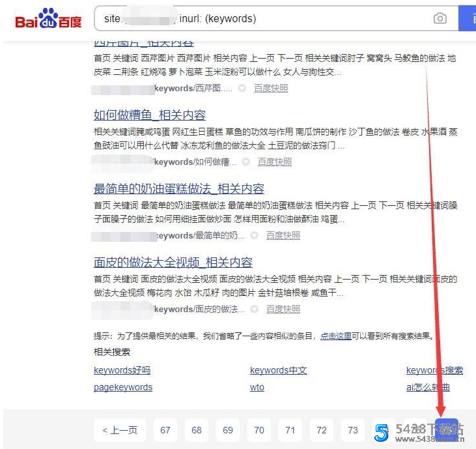Screen dimensions: 476x449
Task: Go to results page 71
Action: [x=290, y=430]
